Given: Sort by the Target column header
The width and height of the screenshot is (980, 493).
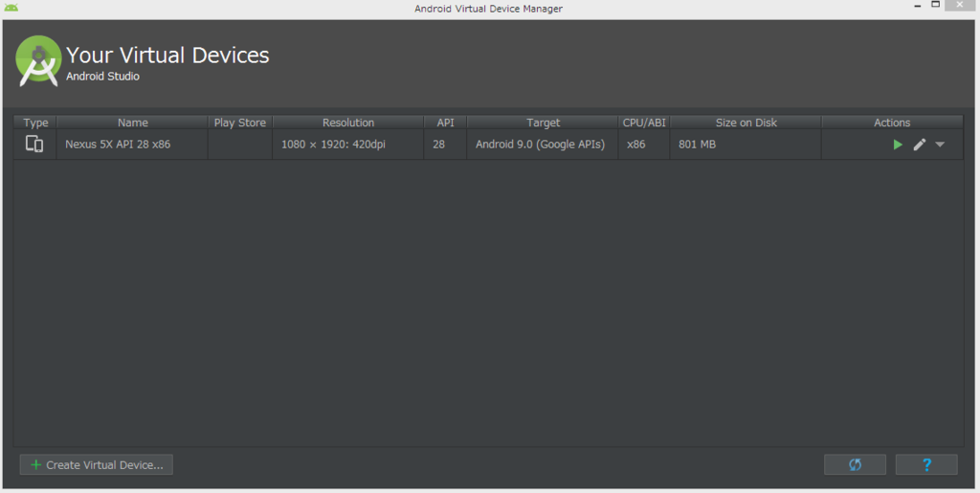Looking at the screenshot, I should point(544,123).
